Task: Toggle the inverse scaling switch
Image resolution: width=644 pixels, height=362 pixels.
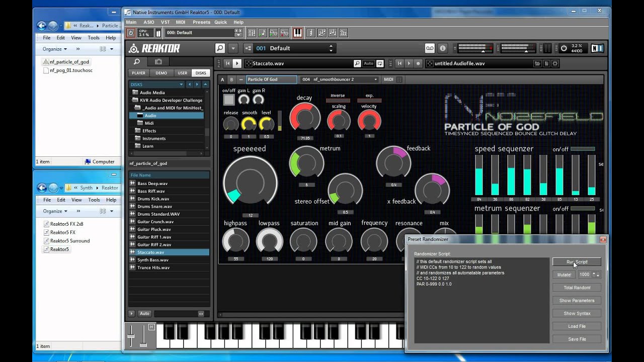Action: tap(338, 101)
